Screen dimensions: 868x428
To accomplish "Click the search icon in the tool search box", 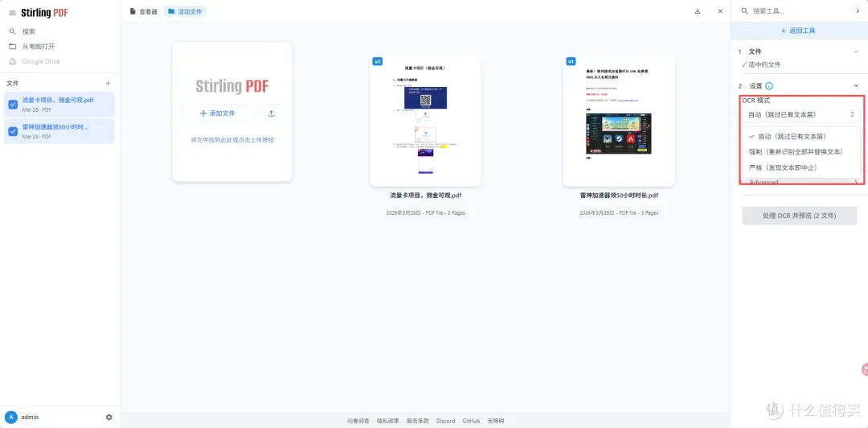I will [x=744, y=11].
